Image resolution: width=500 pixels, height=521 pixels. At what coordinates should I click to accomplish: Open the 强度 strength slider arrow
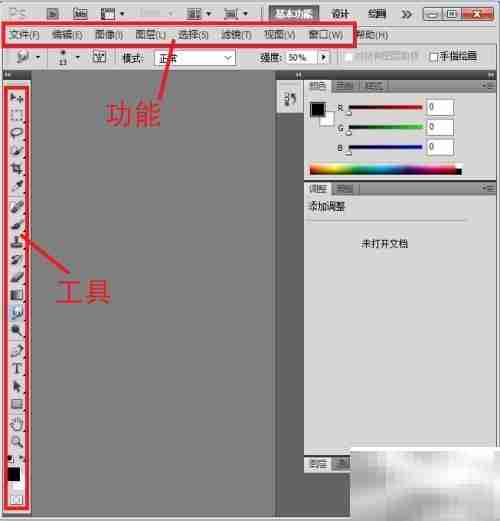(323, 57)
